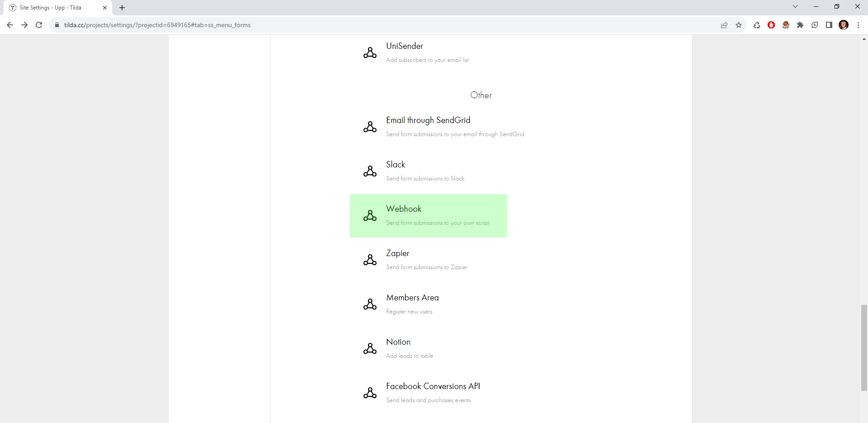Screen dimensions: 868x423
Task: Select Facebook Conversions API
Action: [433, 386]
